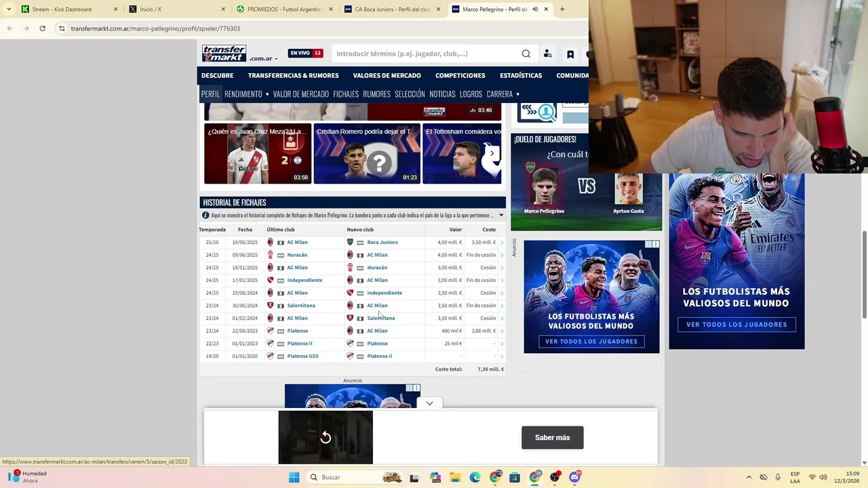Click the next arrow on video carousel

pyautogui.click(x=492, y=153)
